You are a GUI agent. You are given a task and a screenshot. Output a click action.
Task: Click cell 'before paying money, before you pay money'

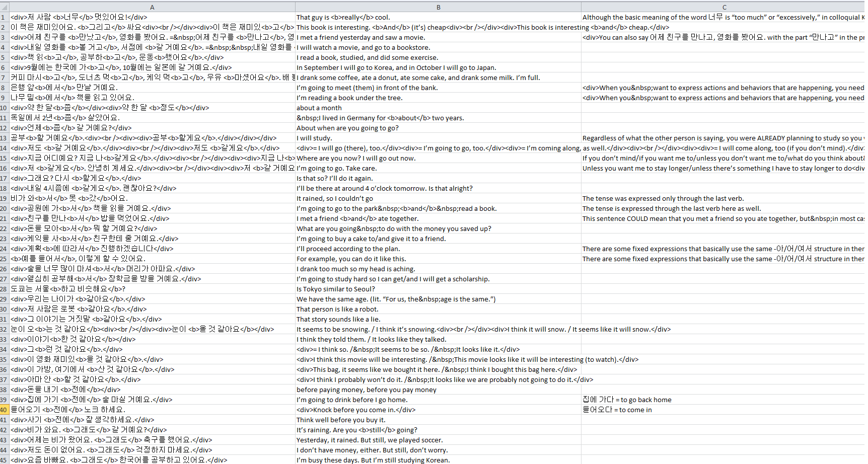tap(438, 390)
